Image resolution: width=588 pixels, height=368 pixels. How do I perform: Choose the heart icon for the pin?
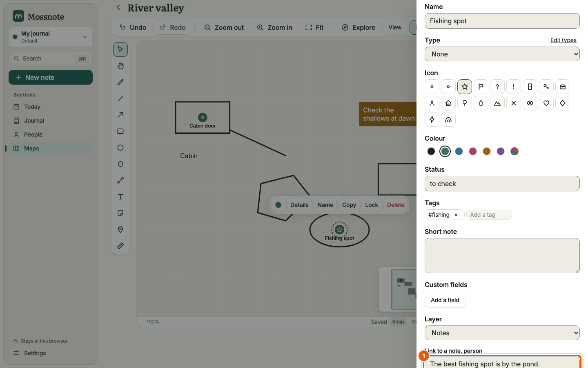click(546, 103)
